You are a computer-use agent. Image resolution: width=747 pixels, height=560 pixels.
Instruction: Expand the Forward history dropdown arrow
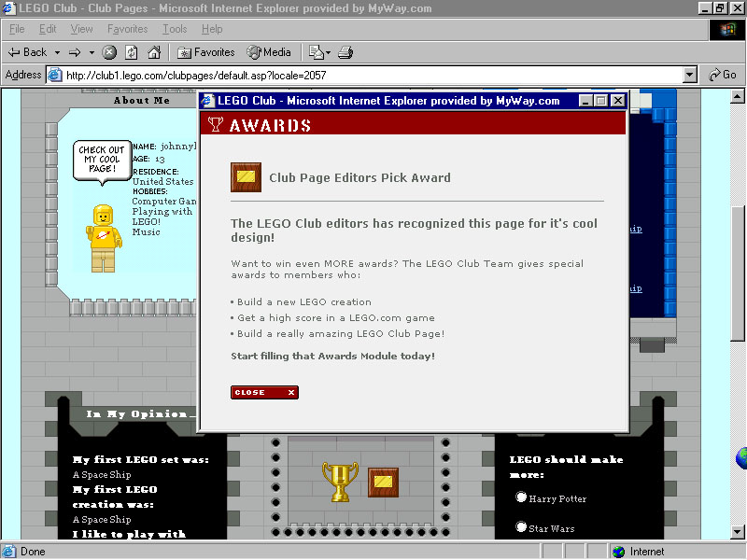click(92, 52)
